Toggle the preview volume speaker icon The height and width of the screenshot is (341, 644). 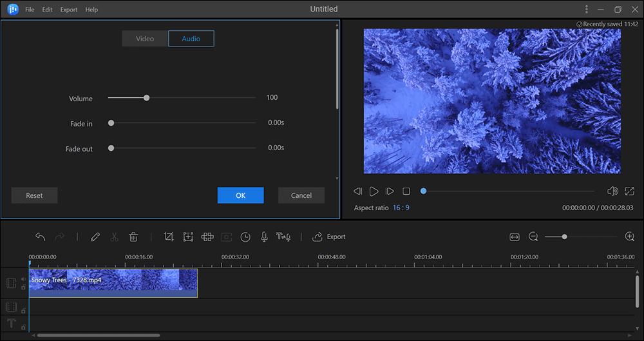tap(612, 191)
